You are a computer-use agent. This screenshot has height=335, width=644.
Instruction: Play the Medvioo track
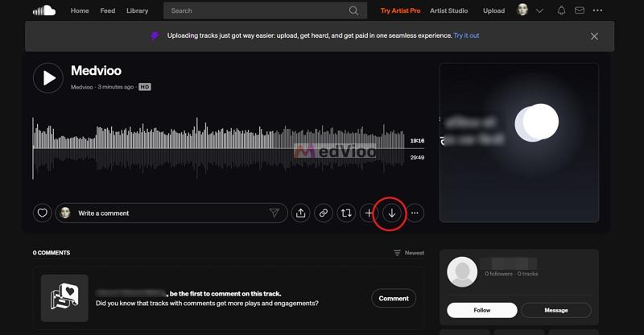click(48, 77)
